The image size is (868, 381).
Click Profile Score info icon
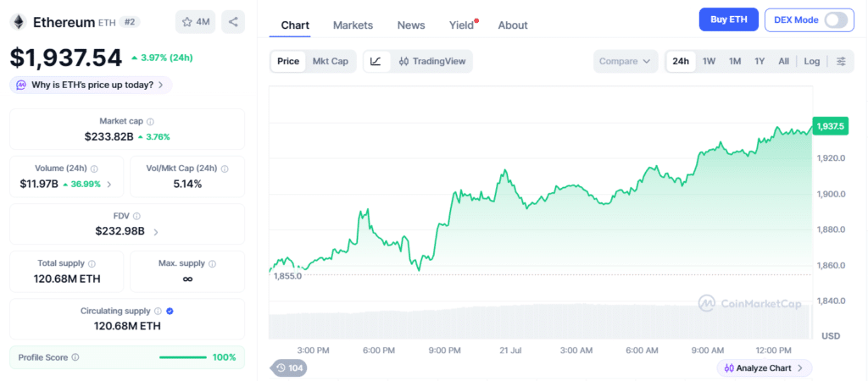(75, 358)
